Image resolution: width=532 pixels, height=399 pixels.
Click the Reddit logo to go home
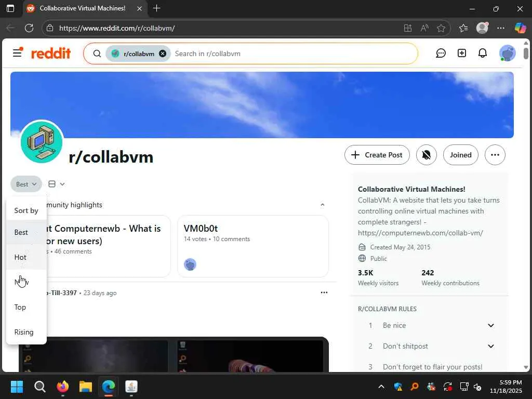(x=51, y=54)
